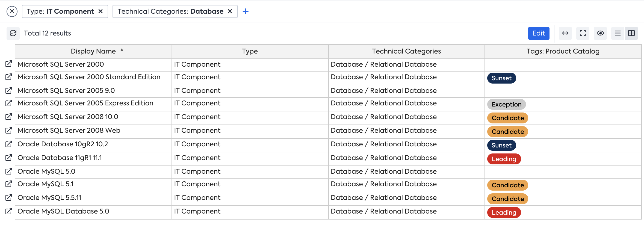Image resolution: width=644 pixels, height=225 pixels.
Task: Select Oracle Database 10gR2 10.2 name
Action: [x=63, y=144]
